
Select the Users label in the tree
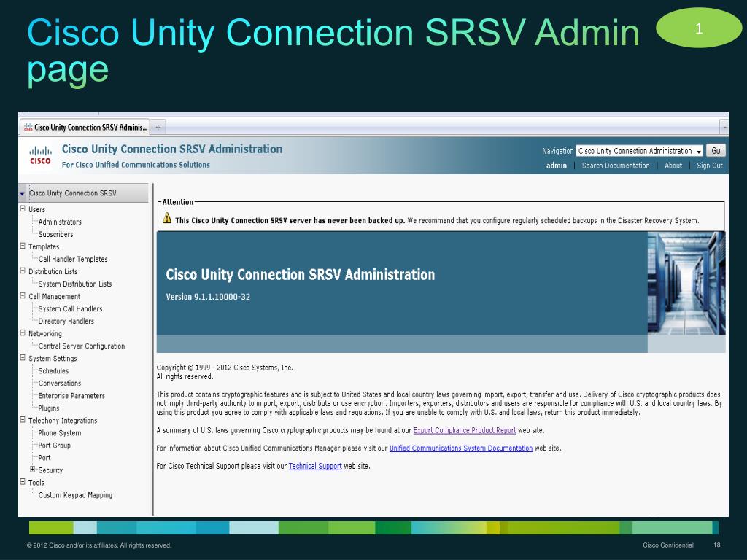36,209
